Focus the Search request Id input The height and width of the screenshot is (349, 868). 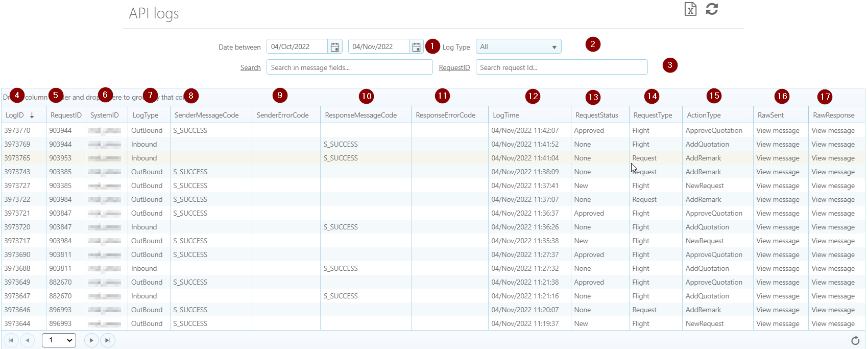[x=562, y=67]
